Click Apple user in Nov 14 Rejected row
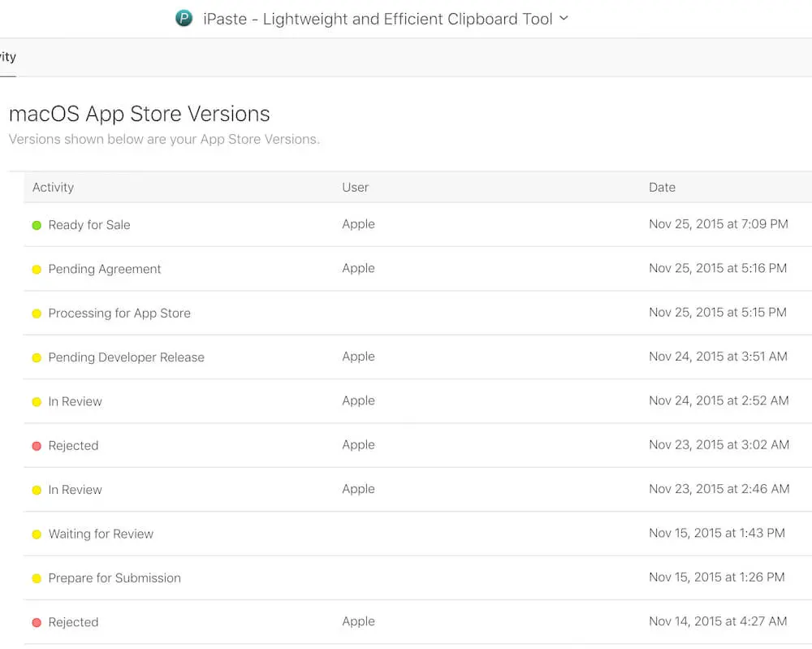 [358, 621]
